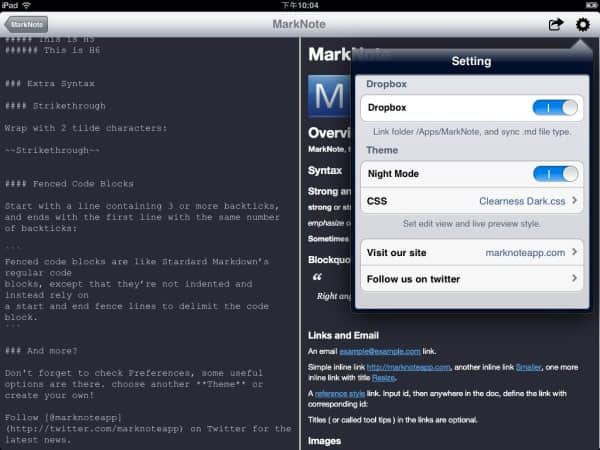Tap 'Links and Email' heading in preview
The image size is (600, 450).
[343, 336]
